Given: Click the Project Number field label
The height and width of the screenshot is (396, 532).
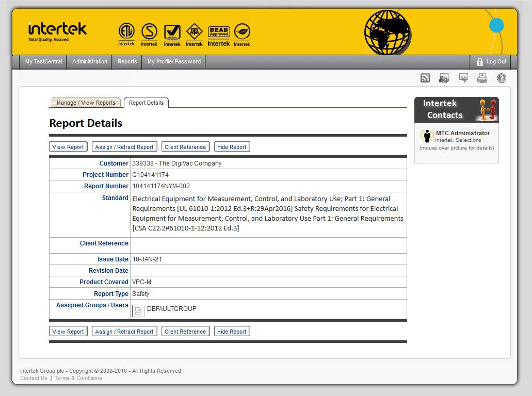Looking at the screenshot, I should 105,175.
